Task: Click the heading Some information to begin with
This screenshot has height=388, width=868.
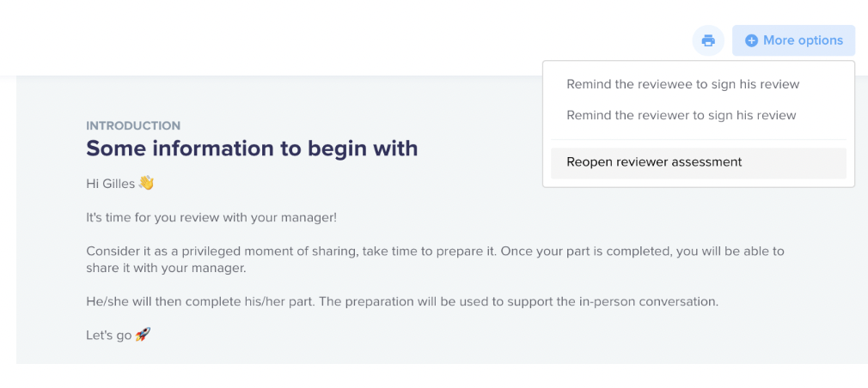Action: click(x=252, y=149)
